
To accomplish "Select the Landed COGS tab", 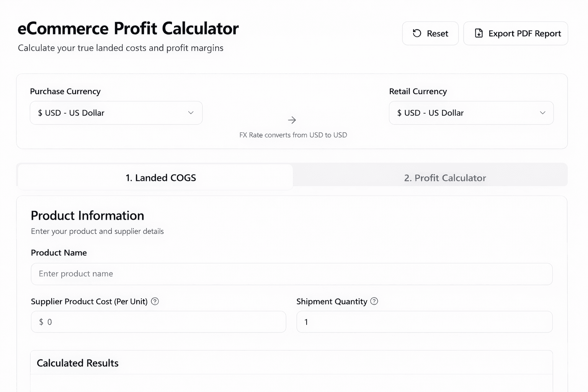I will click(160, 178).
